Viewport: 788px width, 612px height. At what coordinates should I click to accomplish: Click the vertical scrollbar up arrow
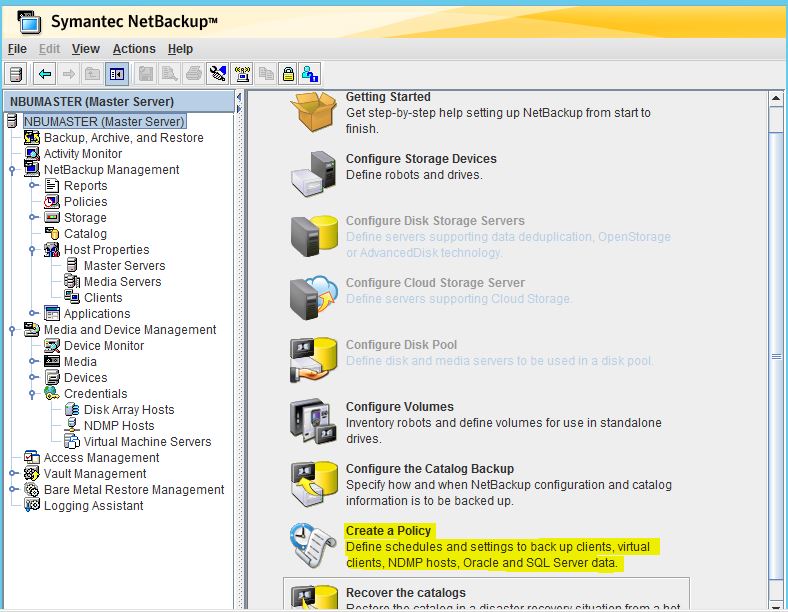[x=776, y=98]
